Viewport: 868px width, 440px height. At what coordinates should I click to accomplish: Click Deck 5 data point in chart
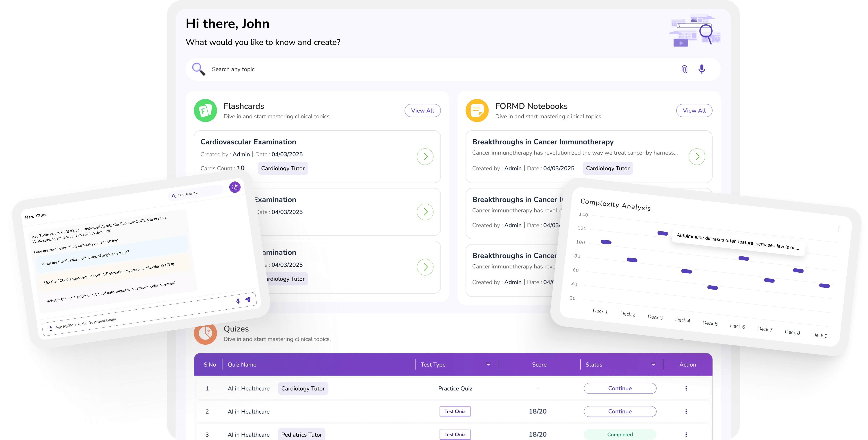[712, 287]
